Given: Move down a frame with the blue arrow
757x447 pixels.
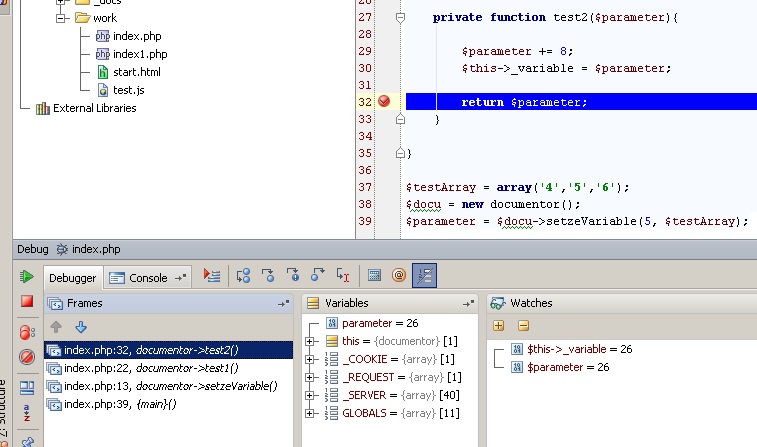Looking at the screenshot, I should (x=81, y=327).
